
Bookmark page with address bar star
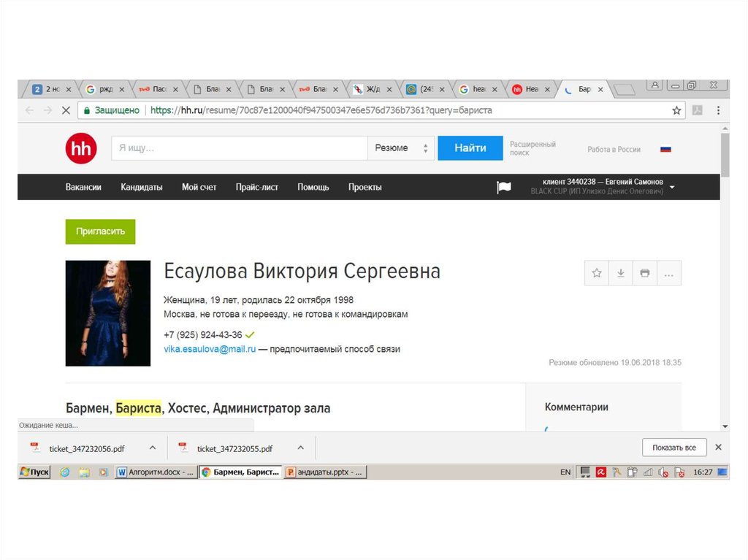(x=676, y=110)
